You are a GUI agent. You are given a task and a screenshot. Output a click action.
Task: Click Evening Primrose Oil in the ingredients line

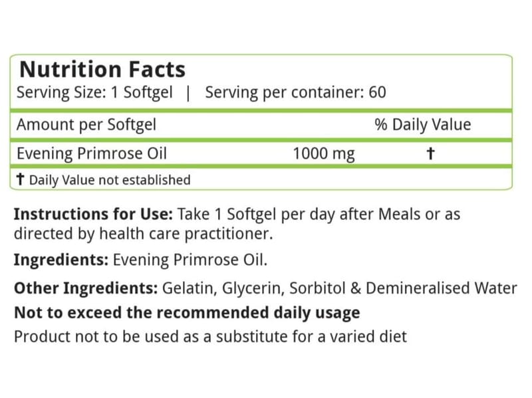coord(190,260)
